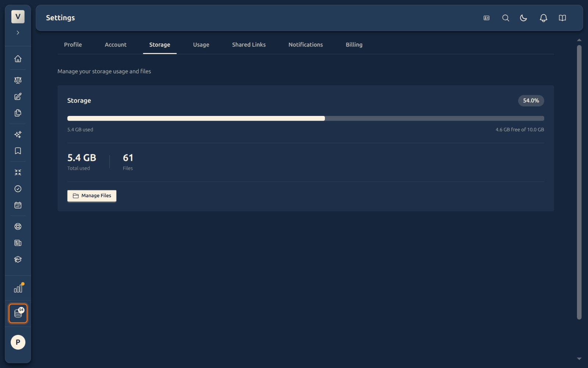
Task: Click the V logo in the sidebar
Action: click(18, 17)
